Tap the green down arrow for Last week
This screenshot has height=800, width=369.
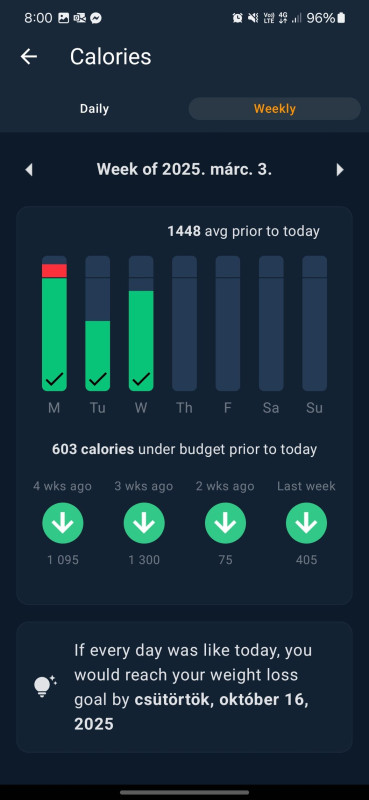point(306,523)
